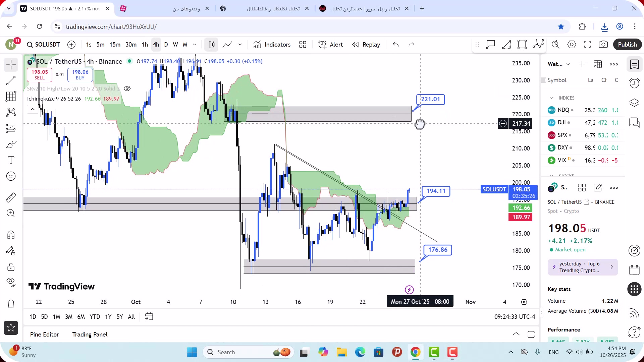Expand the bottom panel chevron
Screen dimensions: 644x362
coord(516,334)
